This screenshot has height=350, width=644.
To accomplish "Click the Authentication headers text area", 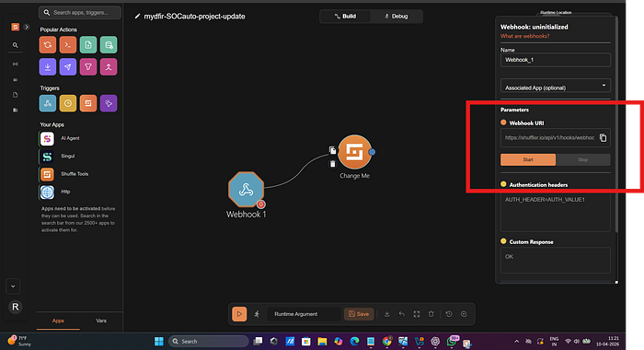I will tap(556, 212).
